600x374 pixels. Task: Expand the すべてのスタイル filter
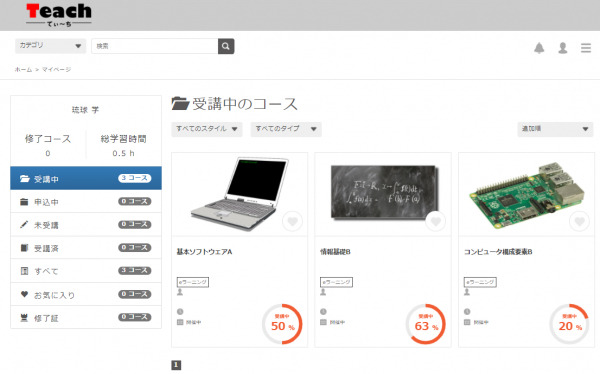[x=207, y=129]
